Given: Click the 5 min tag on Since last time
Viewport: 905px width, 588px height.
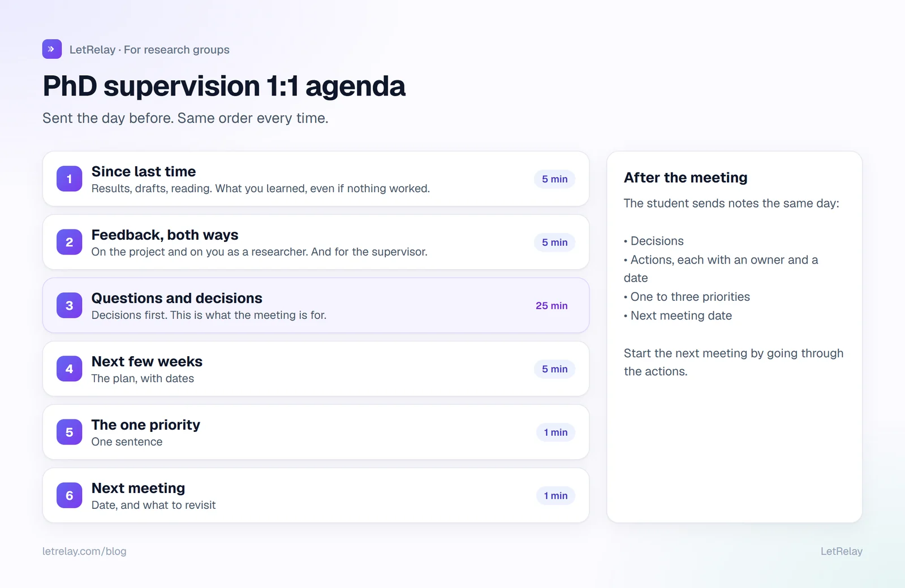Looking at the screenshot, I should click(x=554, y=179).
